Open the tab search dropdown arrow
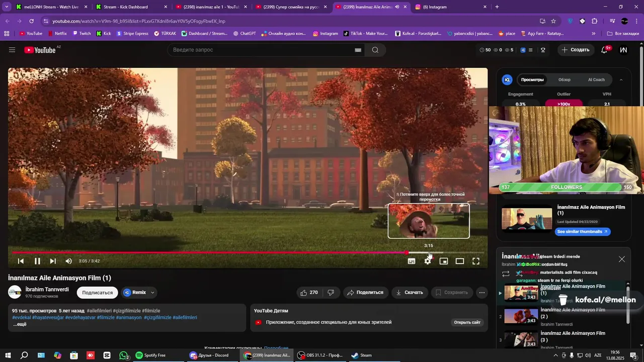 tap(7, 7)
